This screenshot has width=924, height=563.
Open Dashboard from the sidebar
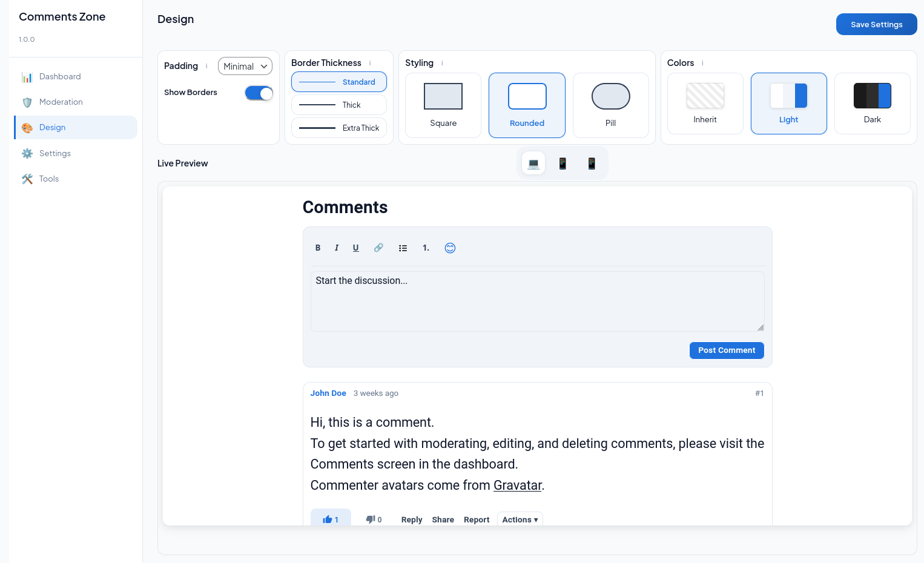click(76, 77)
